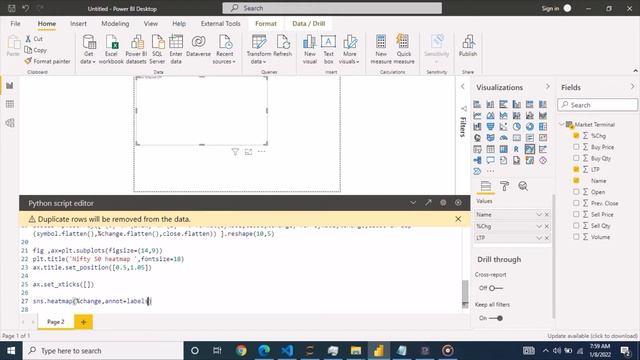Toggle Keep all filters switch
The height and width of the screenshot is (360, 640).
[x=496, y=318]
